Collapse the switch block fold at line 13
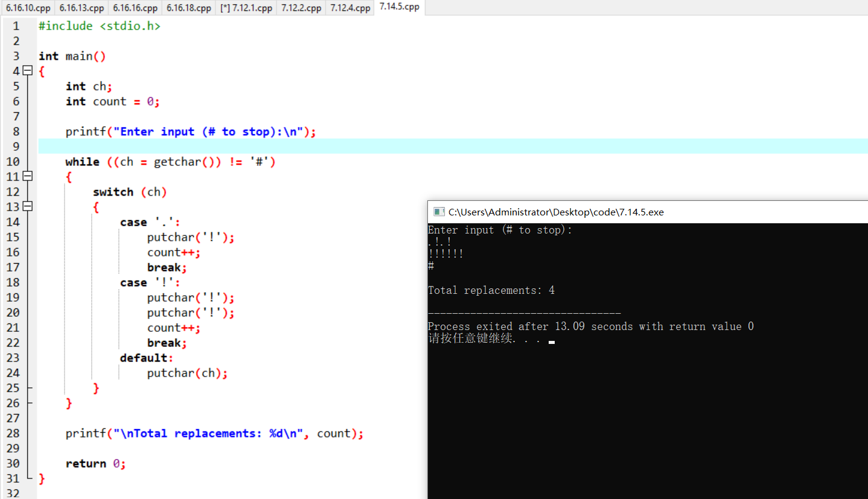 tap(27, 207)
